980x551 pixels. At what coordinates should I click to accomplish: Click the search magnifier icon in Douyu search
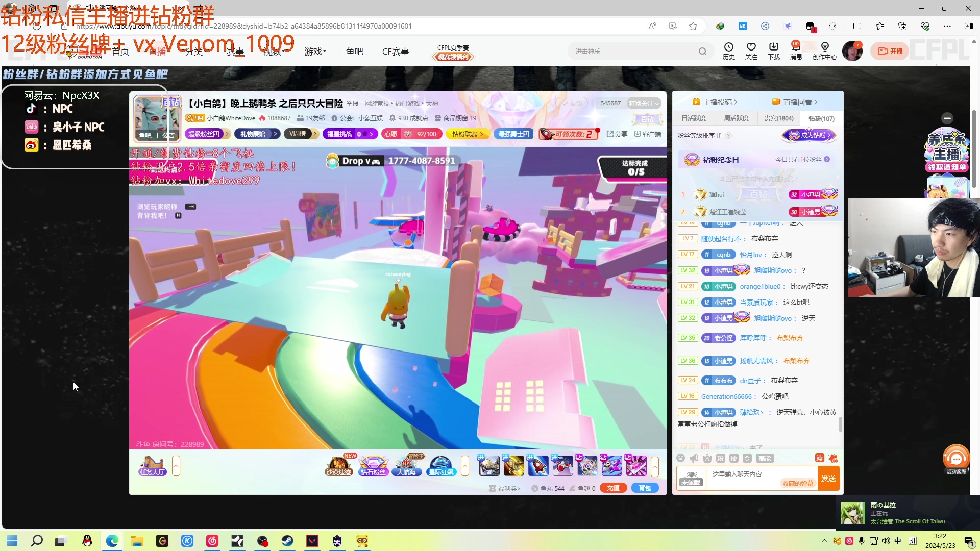pyautogui.click(x=702, y=51)
